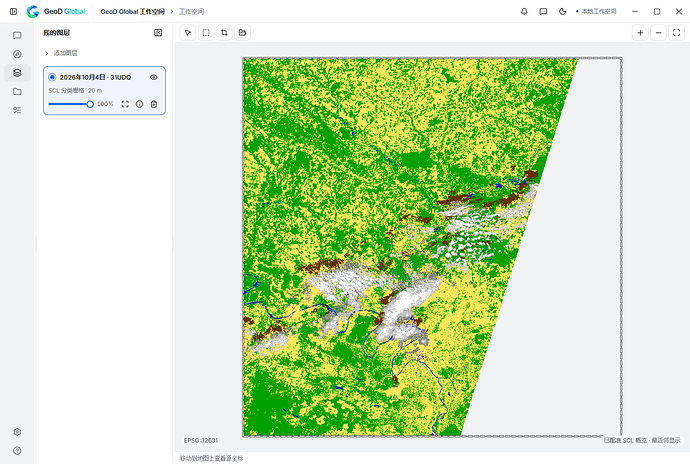
Task: Zoom to the 31UDQ layer extent
Action: (x=125, y=104)
